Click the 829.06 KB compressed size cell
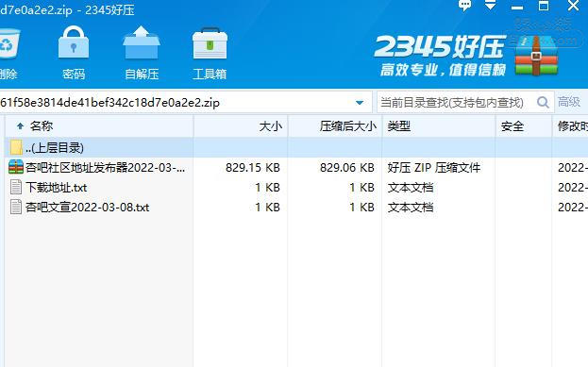The image size is (588, 367). coord(347,168)
